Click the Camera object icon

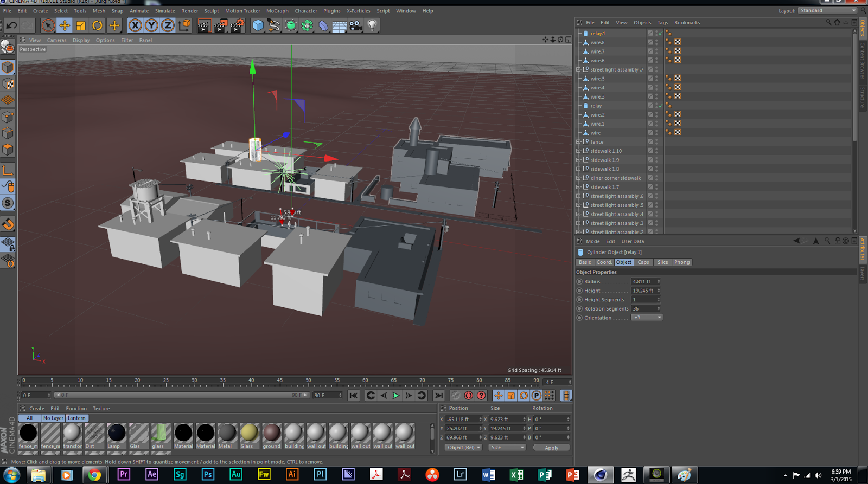point(355,25)
